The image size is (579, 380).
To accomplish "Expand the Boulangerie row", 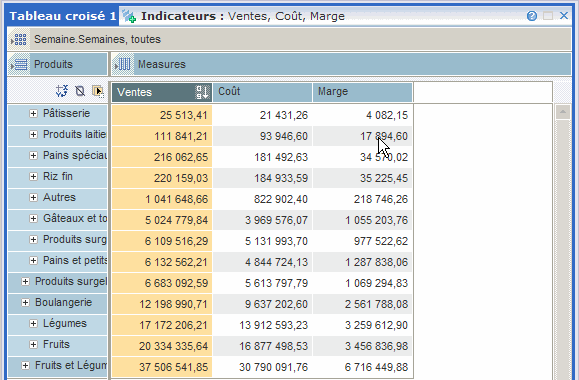I will (25, 303).
